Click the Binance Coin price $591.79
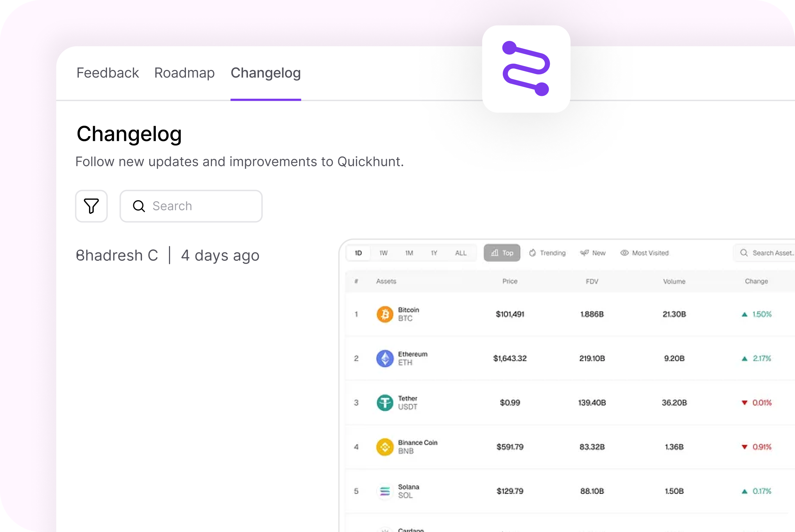The width and height of the screenshot is (795, 532). coord(510,447)
